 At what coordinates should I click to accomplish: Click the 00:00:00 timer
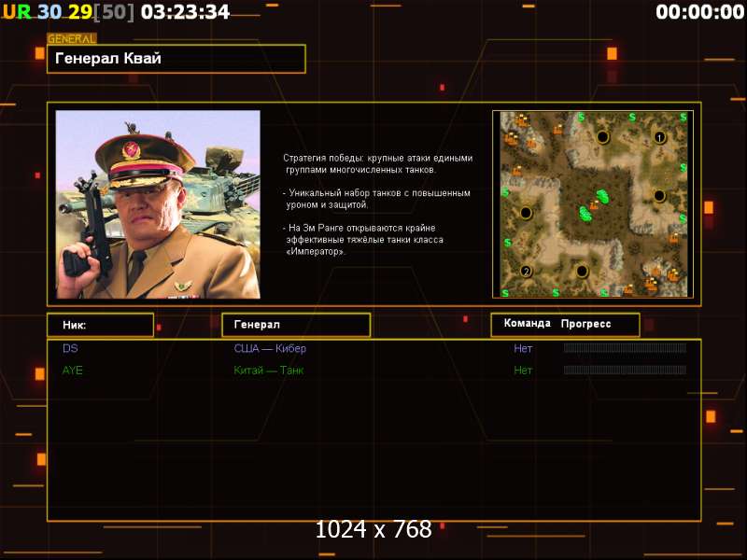coord(699,12)
